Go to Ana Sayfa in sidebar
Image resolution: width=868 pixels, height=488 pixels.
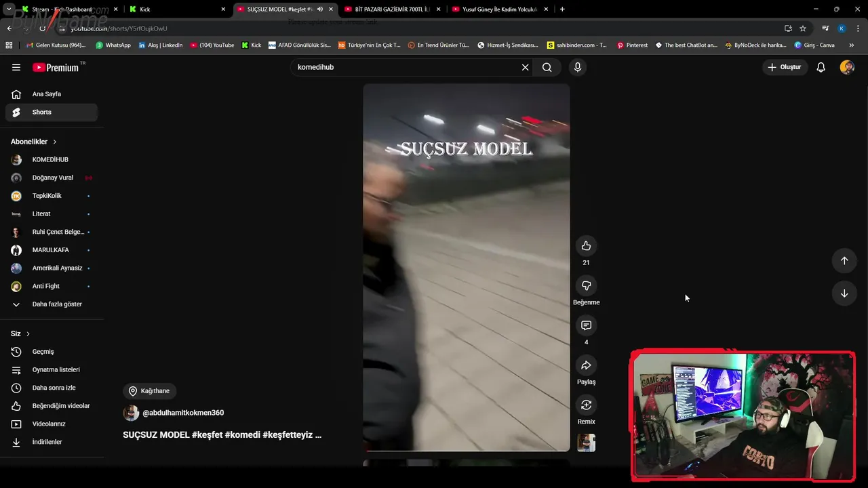(x=52, y=94)
